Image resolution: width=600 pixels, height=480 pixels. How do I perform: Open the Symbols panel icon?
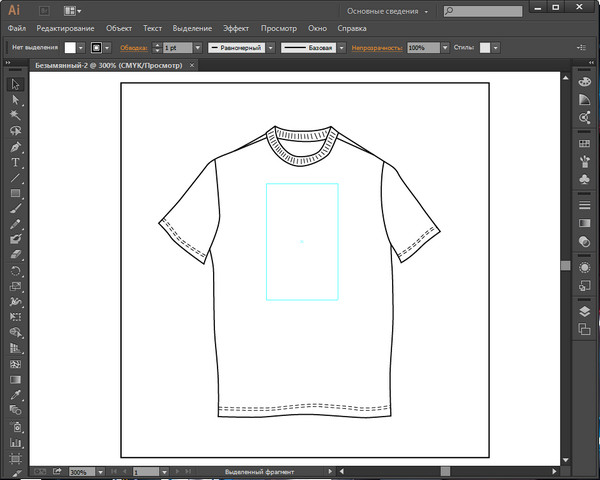[584, 177]
